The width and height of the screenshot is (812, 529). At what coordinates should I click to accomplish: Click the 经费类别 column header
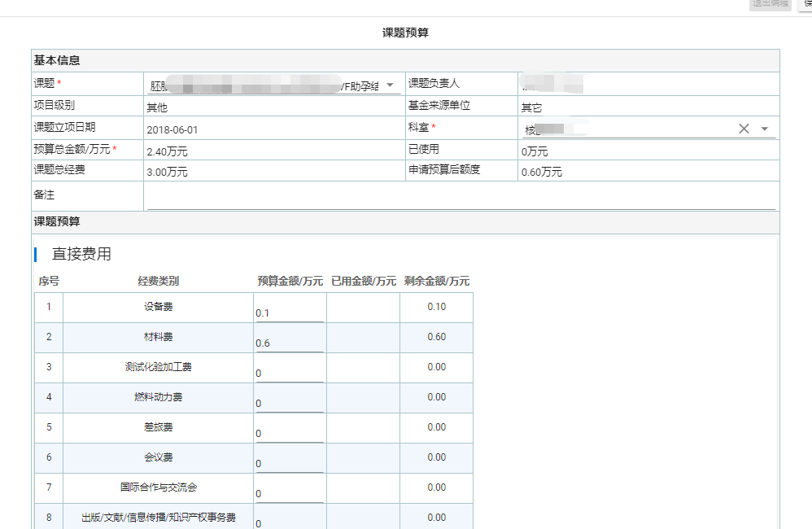(x=159, y=282)
